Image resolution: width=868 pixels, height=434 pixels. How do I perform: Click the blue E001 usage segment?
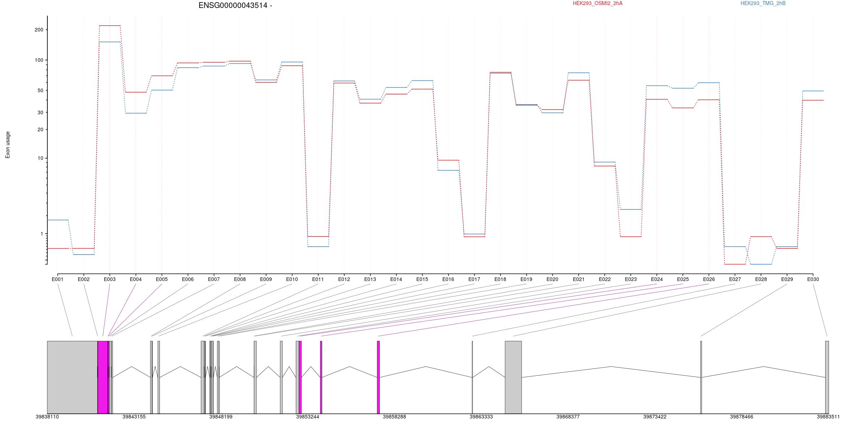tap(58, 220)
